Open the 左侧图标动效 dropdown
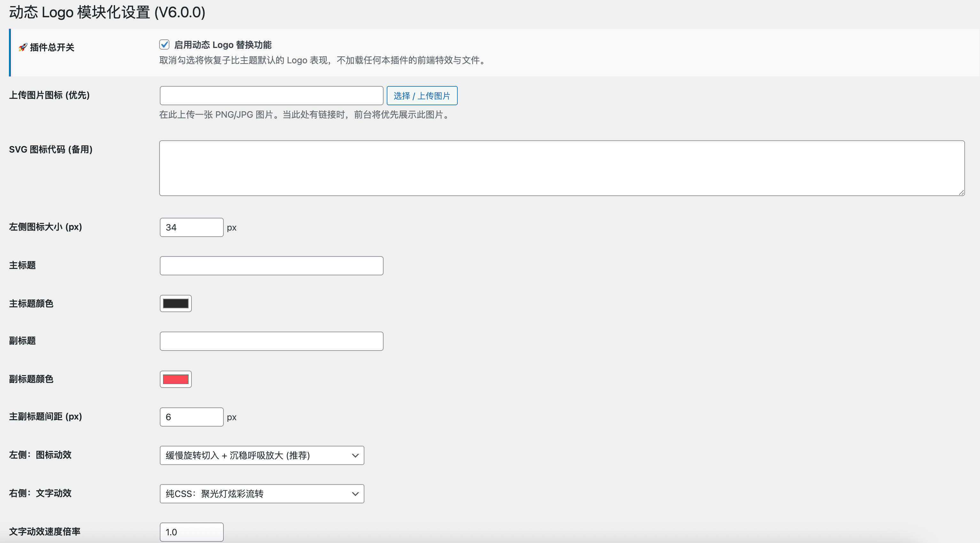This screenshot has height=543, width=980. click(262, 455)
